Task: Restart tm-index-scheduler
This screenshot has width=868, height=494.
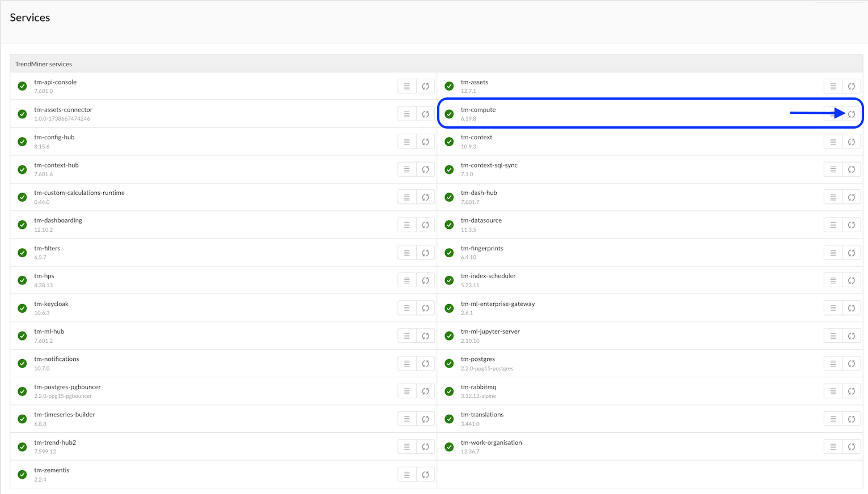Action: pos(852,280)
